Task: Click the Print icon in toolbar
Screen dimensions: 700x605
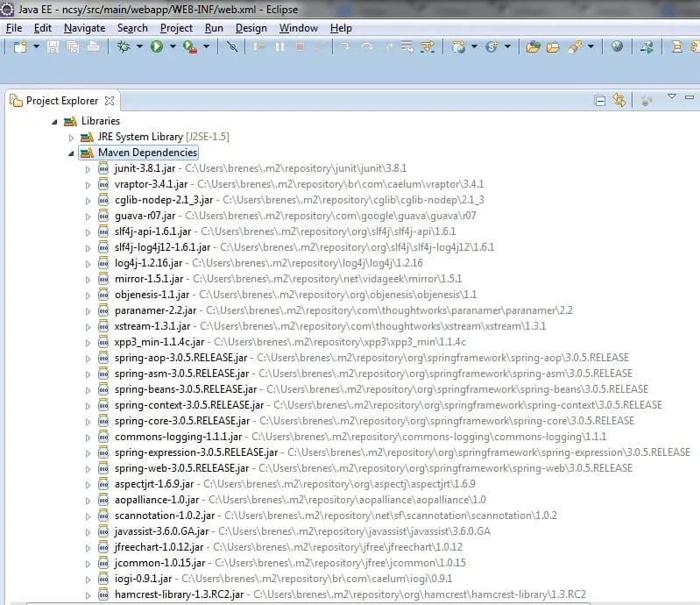Action: tap(93, 46)
